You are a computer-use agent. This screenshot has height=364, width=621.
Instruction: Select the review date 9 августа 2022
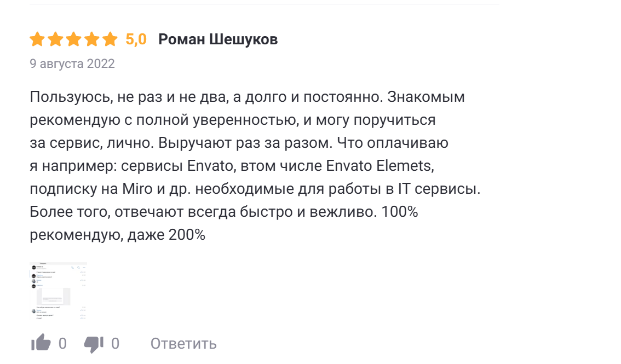pyautogui.click(x=71, y=63)
